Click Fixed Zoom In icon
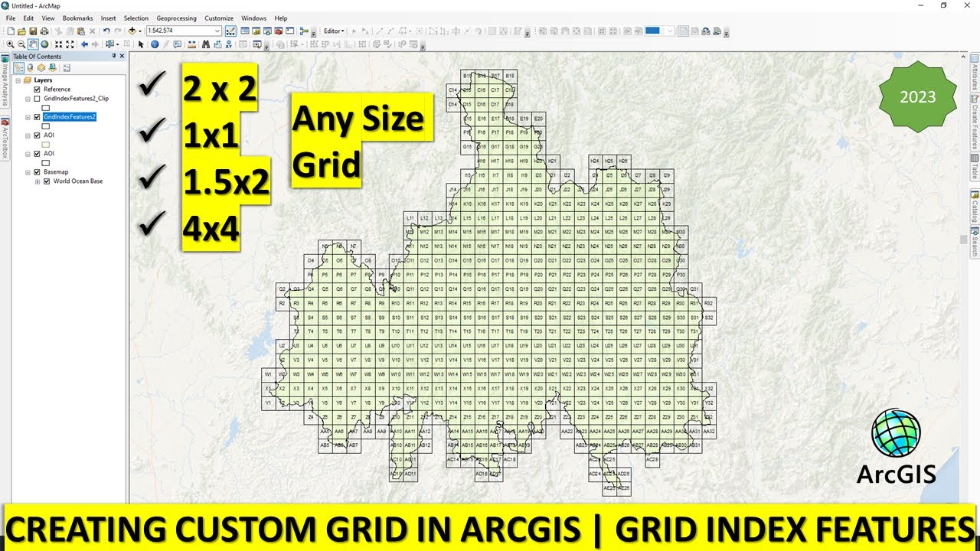 tap(59, 44)
